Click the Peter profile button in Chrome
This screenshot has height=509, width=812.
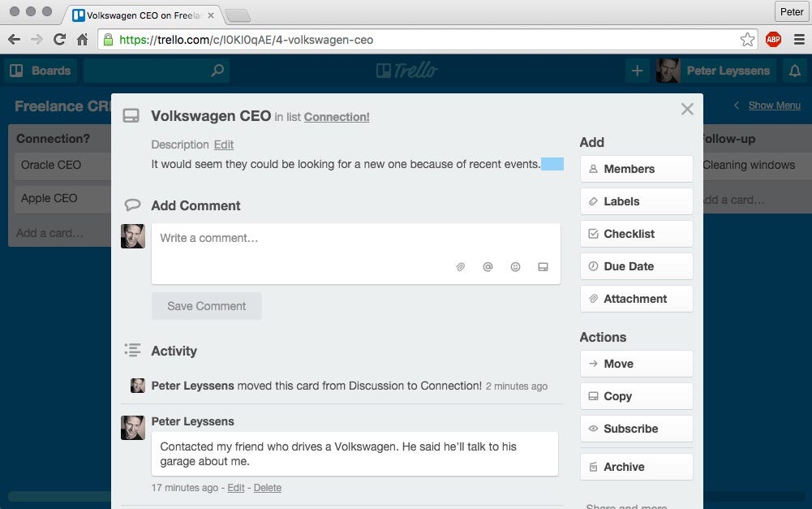tap(791, 11)
